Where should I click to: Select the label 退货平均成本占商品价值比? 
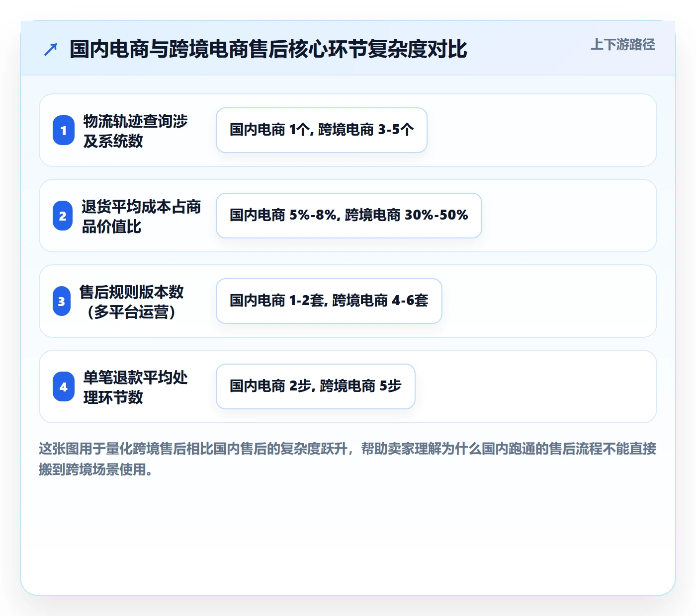(141, 216)
